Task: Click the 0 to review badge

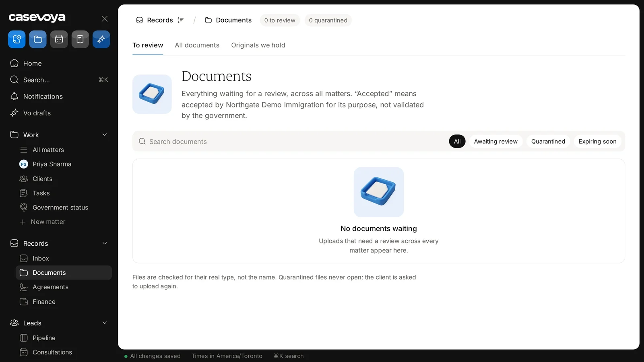Action: pos(280,20)
